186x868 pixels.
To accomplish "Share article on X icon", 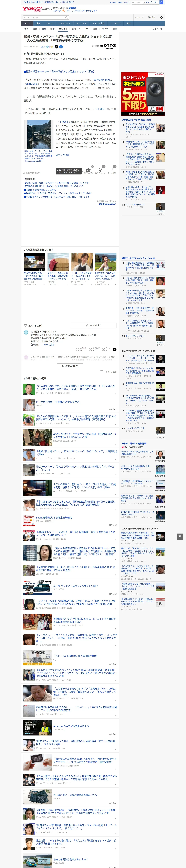I will (x=56, y=47).
